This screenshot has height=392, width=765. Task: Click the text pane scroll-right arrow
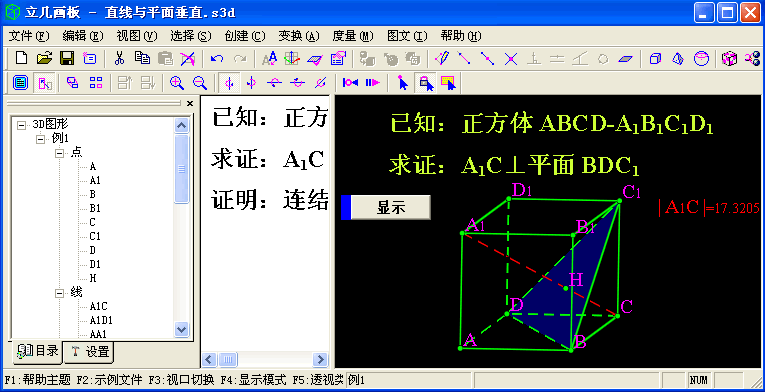320,360
